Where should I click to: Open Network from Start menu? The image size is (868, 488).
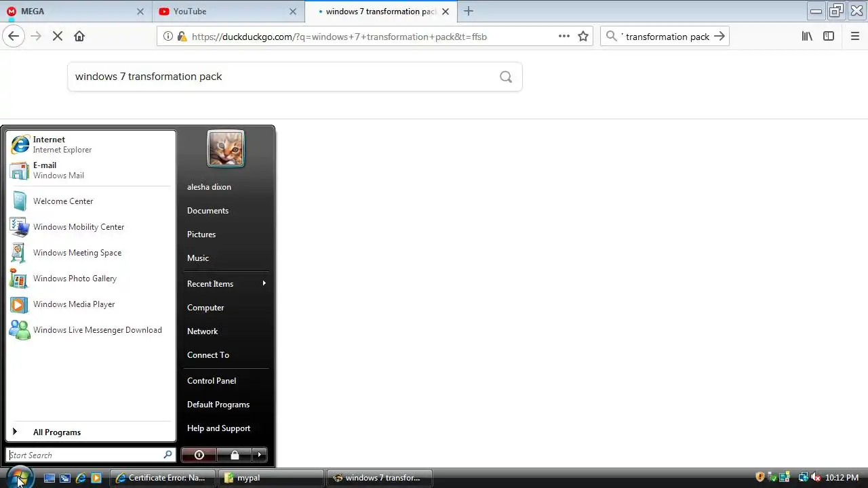point(226,331)
